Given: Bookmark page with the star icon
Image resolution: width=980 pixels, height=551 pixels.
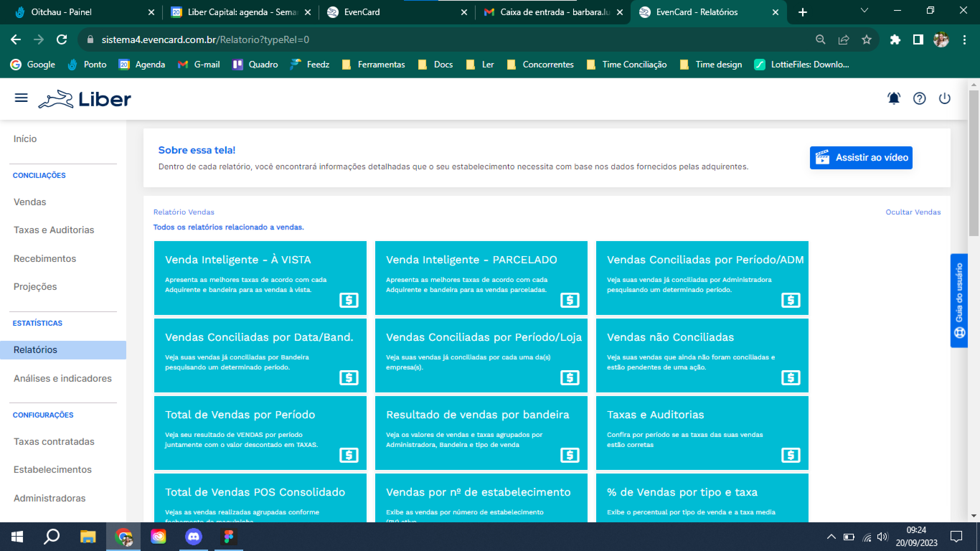Looking at the screenshot, I should coord(867,39).
